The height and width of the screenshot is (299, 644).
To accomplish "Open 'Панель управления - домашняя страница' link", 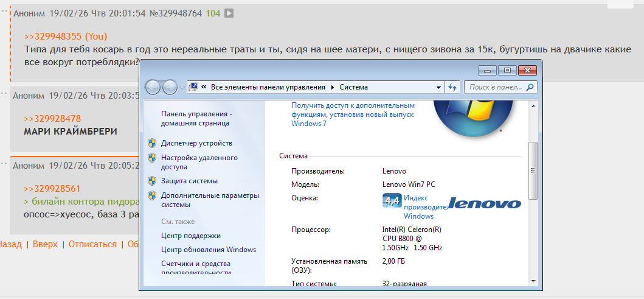I will [197, 119].
